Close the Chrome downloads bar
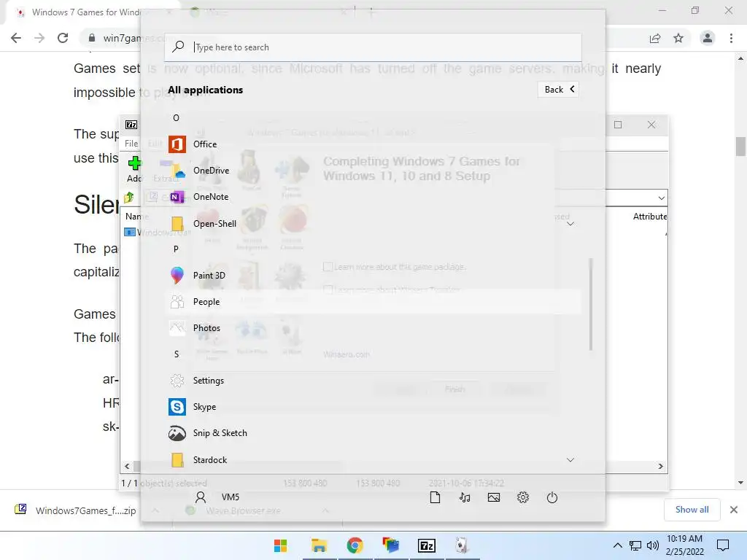The width and height of the screenshot is (747, 560). click(734, 510)
